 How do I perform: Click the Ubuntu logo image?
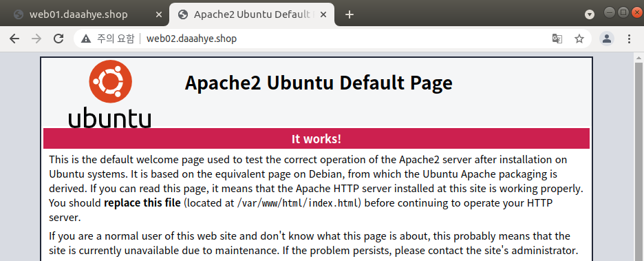pos(110,94)
